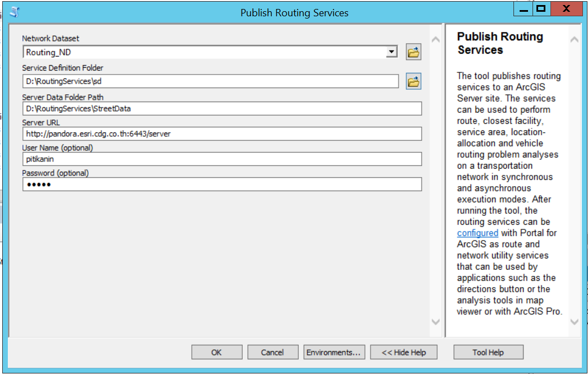Browse for Service Definition Folder icon
The height and width of the screenshot is (374, 588).
(413, 81)
